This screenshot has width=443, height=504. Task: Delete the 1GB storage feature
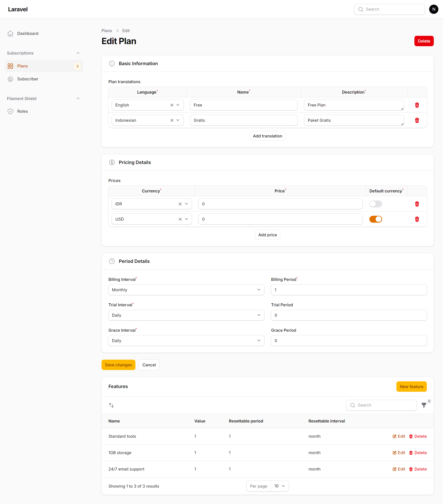(x=418, y=453)
